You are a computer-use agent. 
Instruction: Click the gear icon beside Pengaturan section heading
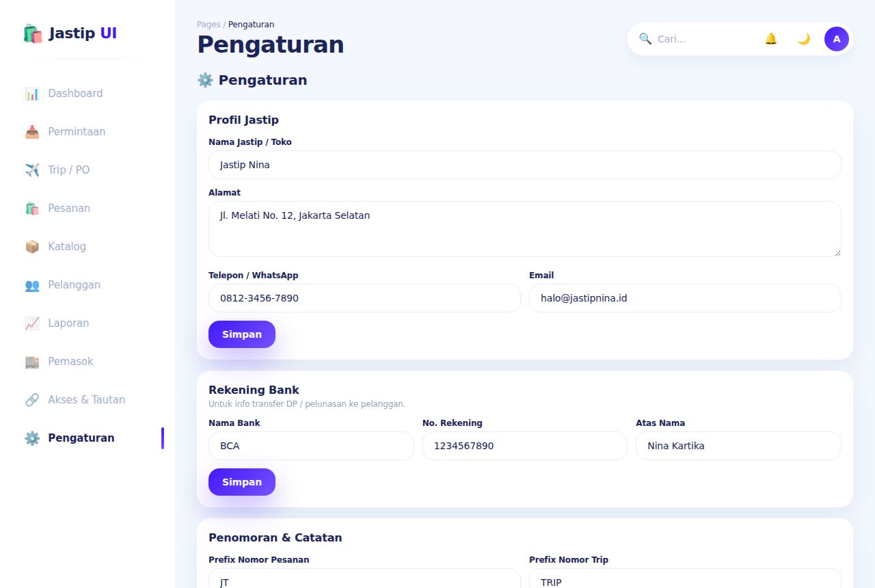(x=205, y=80)
